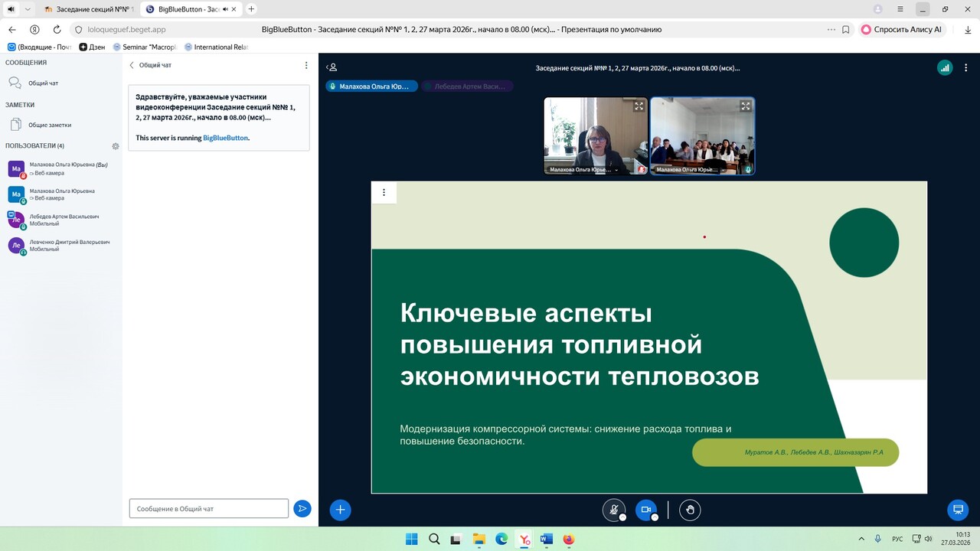The width and height of the screenshot is (980, 551).
Task: Open connection status signal bars icon
Action: [945, 67]
